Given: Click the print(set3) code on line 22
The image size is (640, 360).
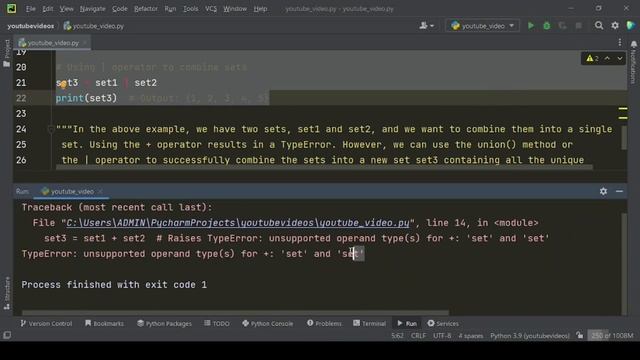Looking at the screenshot, I should [86, 98].
